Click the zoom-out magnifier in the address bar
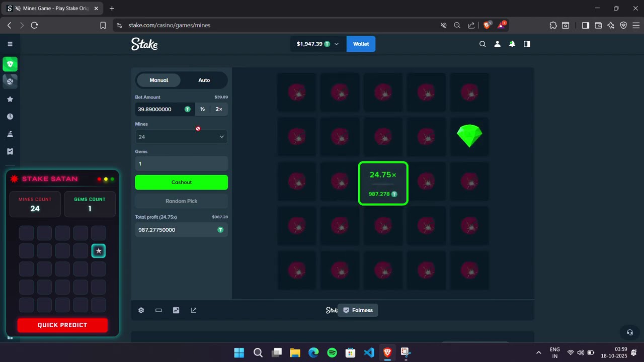This screenshot has height=362, width=644. tap(457, 25)
